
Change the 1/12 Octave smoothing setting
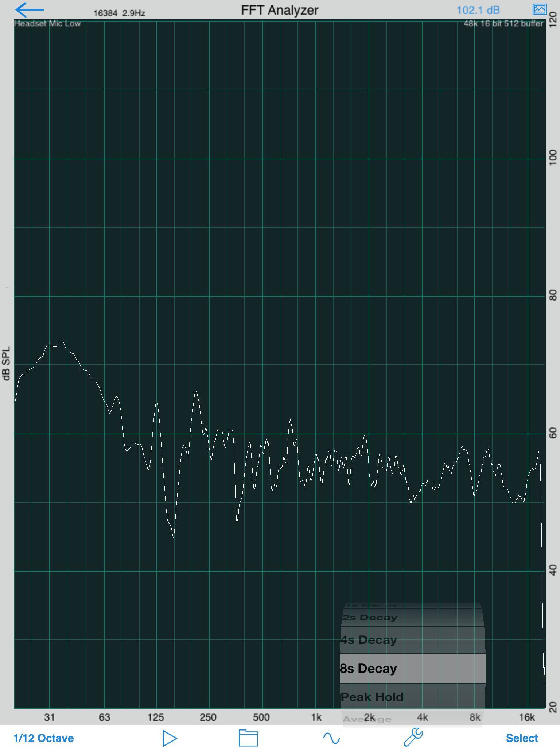[44, 738]
